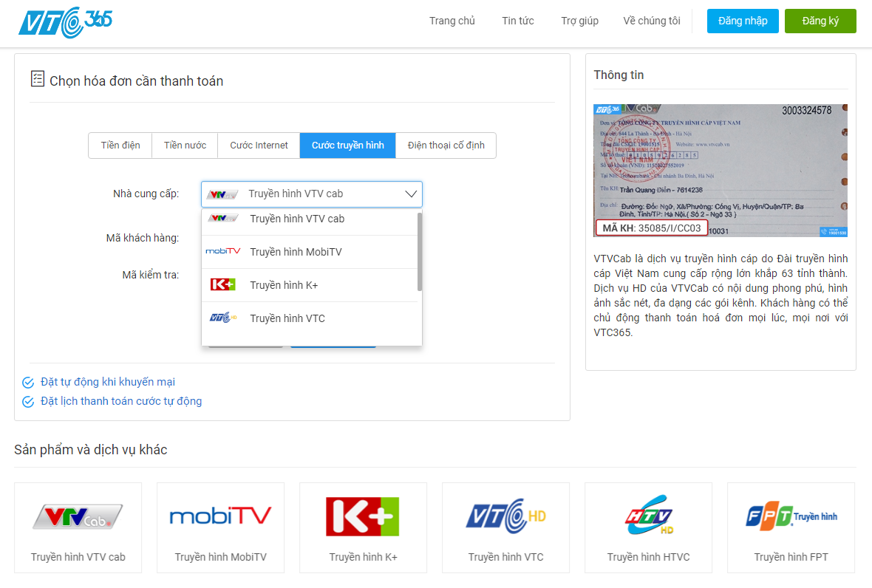This screenshot has width=872, height=588.
Task: Collapse the Nhà cung cấp dropdown arrow
Action: tap(411, 194)
